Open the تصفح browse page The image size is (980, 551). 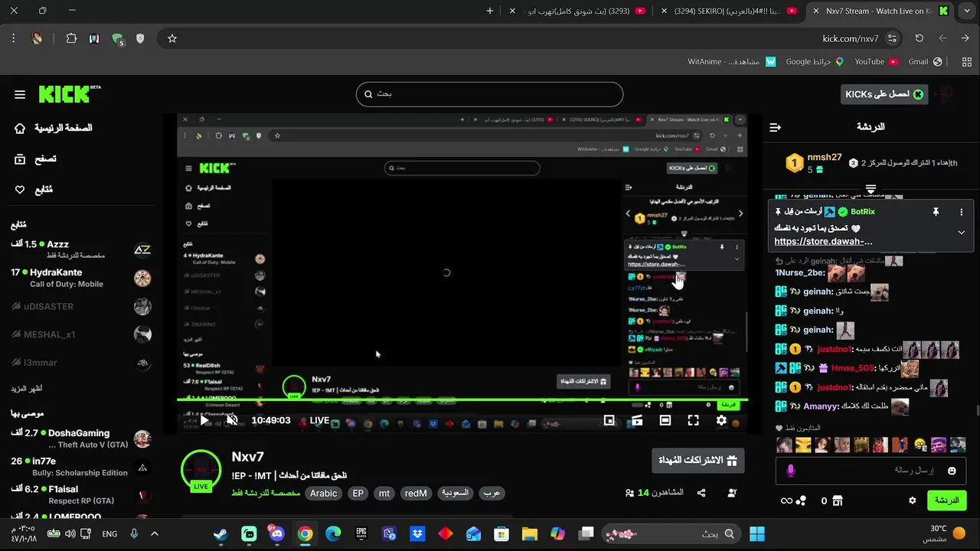pyautogui.click(x=35, y=159)
